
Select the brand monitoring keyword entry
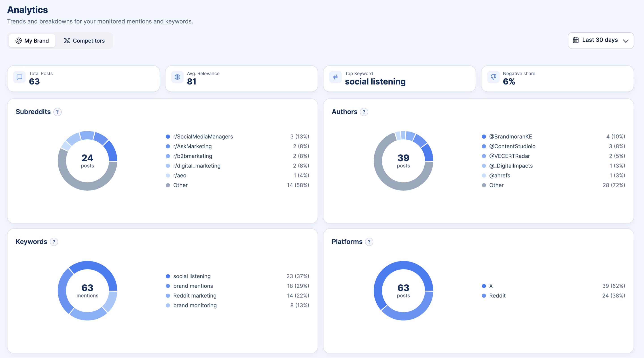(237, 305)
